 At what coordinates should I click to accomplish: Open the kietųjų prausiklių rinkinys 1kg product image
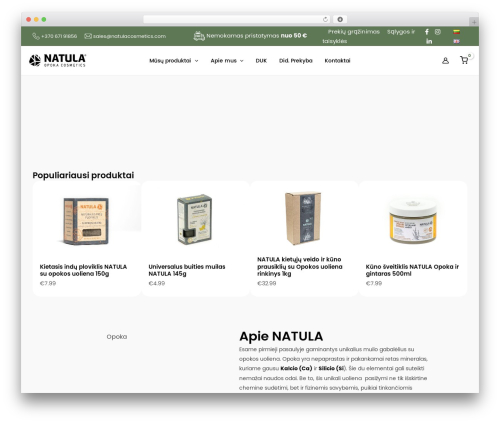coord(304,218)
